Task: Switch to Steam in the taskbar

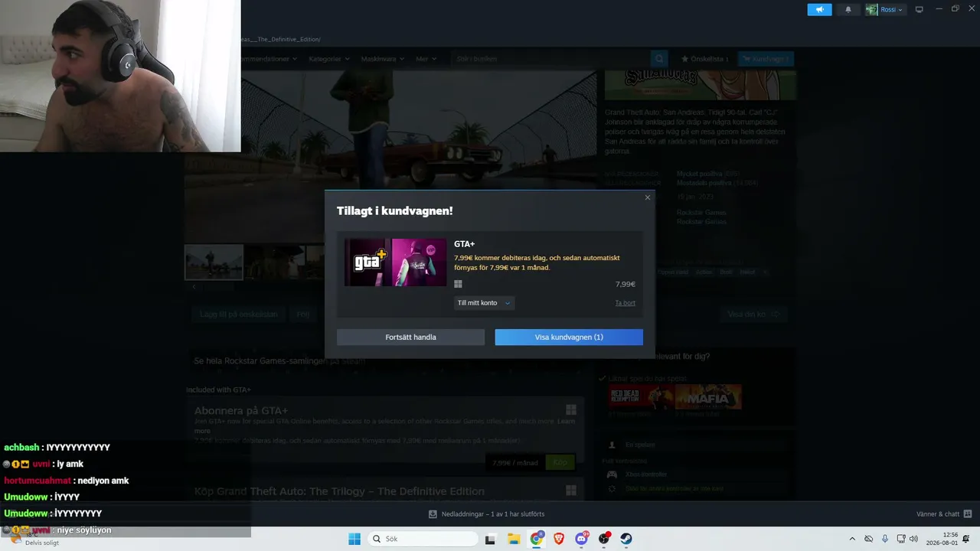Action: (x=626, y=539)
